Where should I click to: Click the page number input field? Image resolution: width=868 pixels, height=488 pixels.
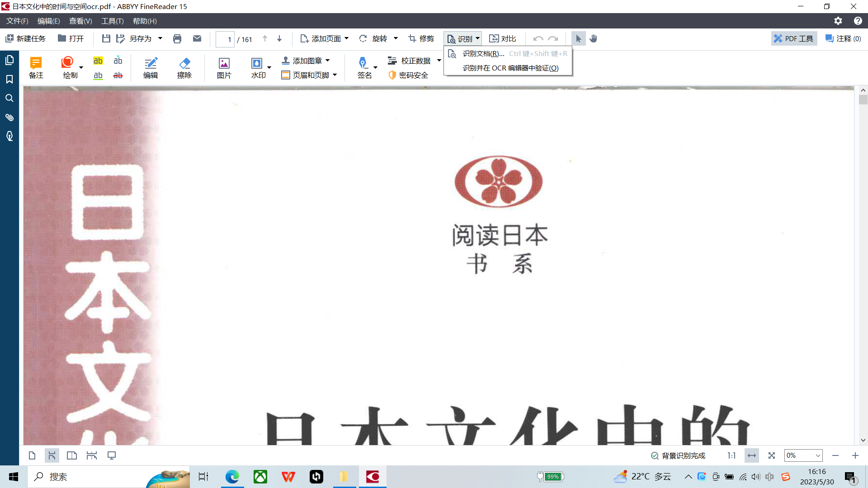point(225,39)
